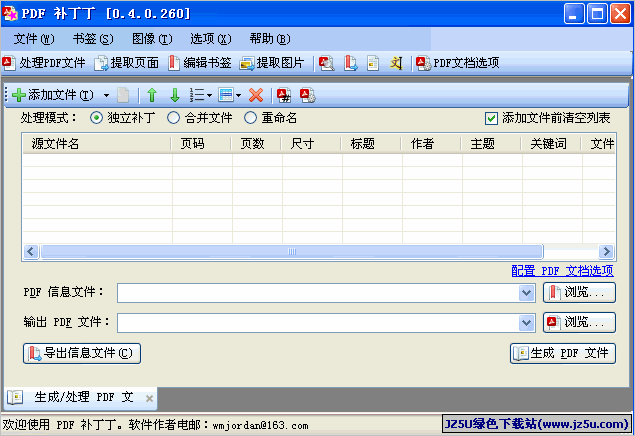Move file up with green up arrow

(152, 96)
